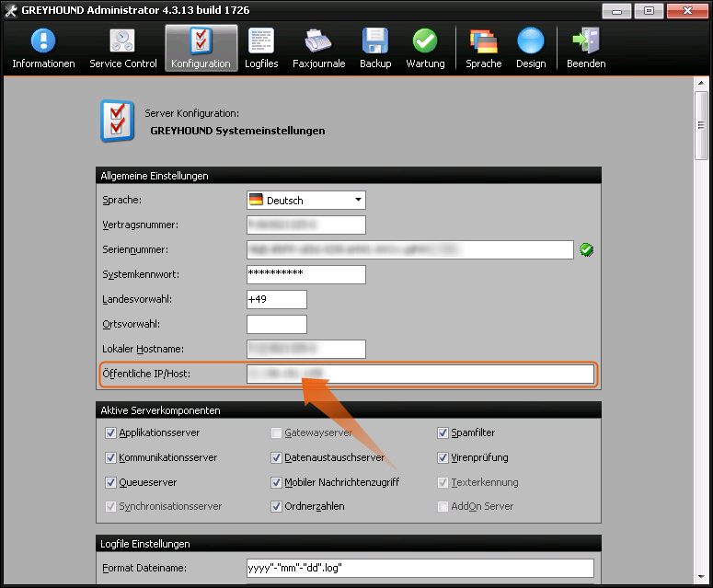Select the Konfiguration toolbar button

point(201,48)
